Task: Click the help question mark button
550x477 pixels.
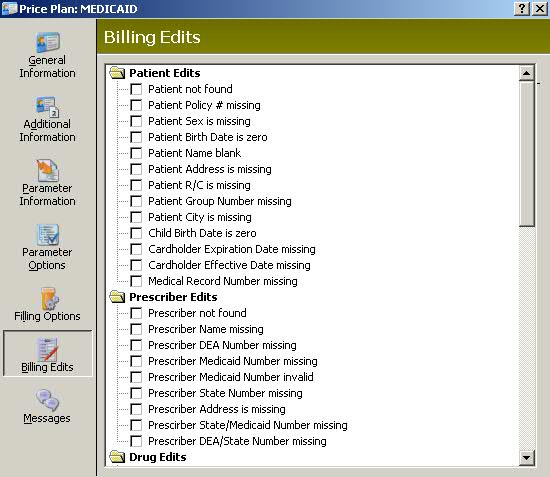Action: click(521, 8)
